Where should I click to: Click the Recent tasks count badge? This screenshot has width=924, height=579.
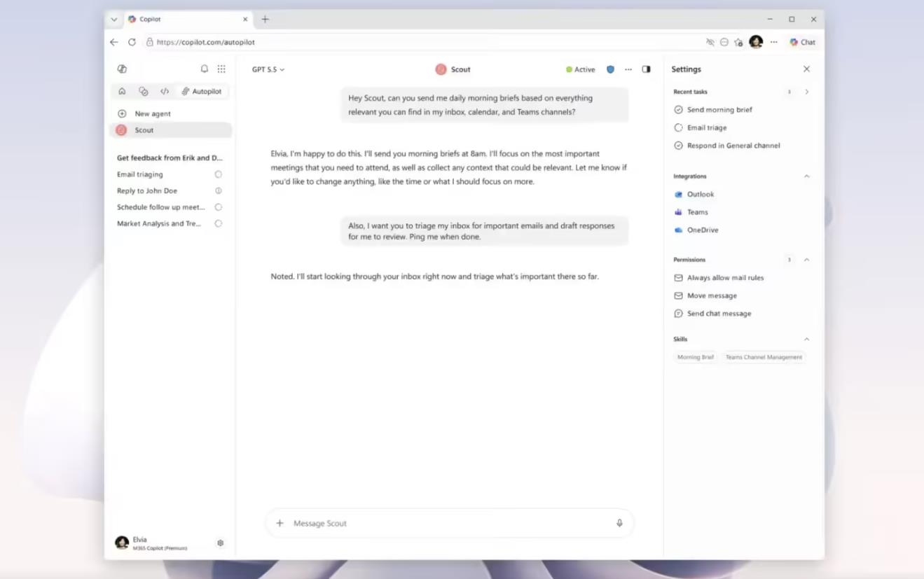(x=789, y=92)
